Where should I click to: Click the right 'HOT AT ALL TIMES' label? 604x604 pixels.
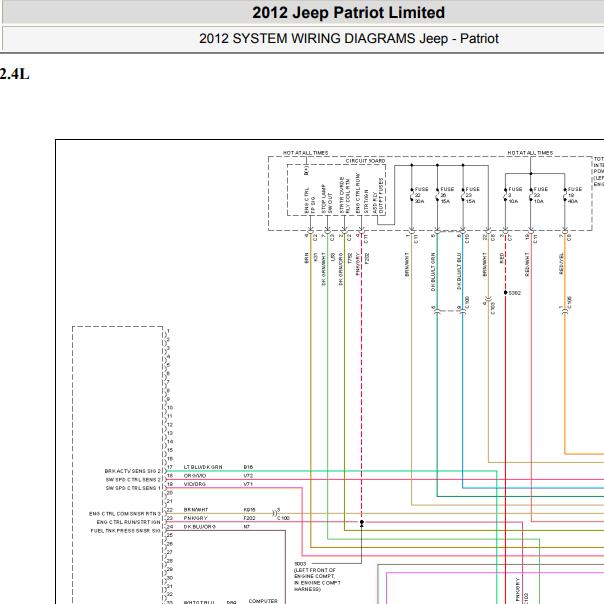pos(530,153)
